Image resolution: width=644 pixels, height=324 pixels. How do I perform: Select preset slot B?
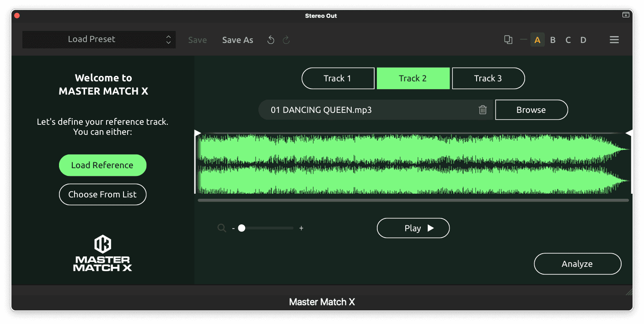[553, 40]
